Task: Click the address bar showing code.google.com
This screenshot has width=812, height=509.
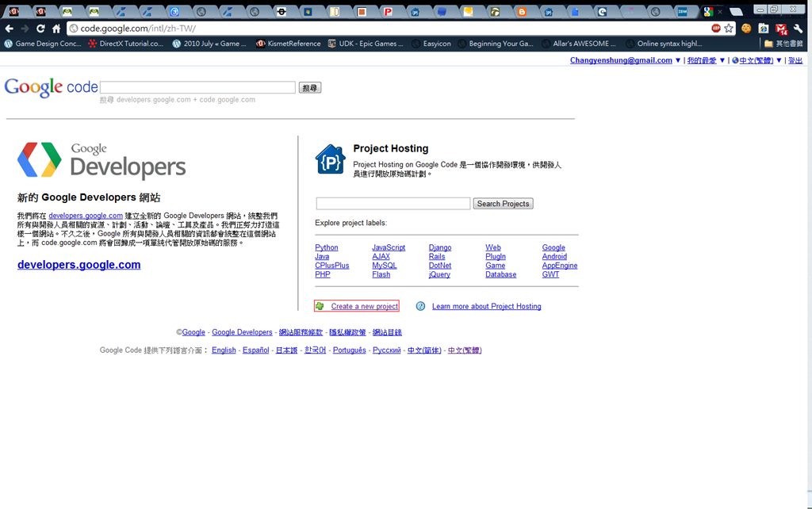Action: point(389,29)
